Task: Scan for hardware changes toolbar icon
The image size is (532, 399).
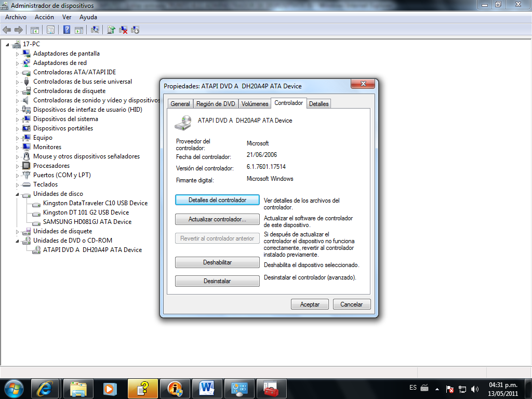Action: pyautogui.click(x=95, y=30)
